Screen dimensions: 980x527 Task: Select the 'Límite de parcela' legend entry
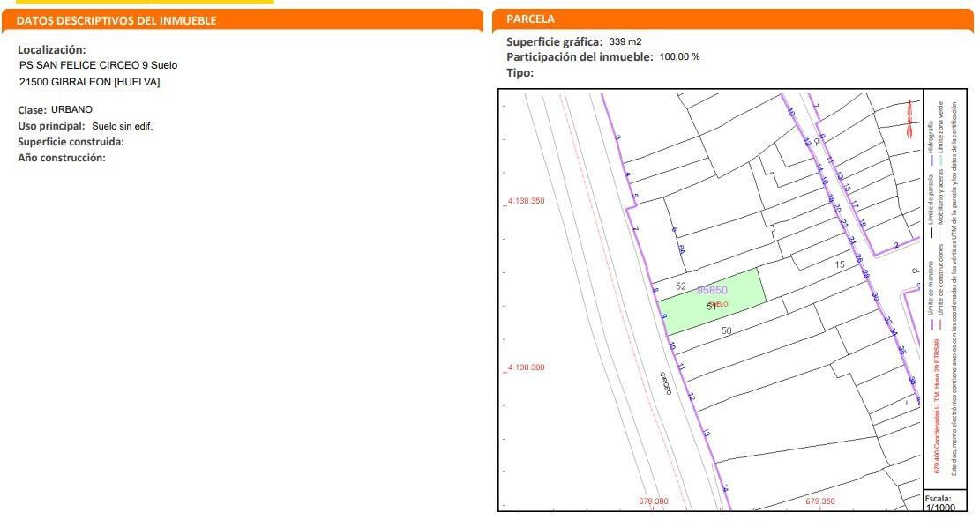tap(931, 199)
